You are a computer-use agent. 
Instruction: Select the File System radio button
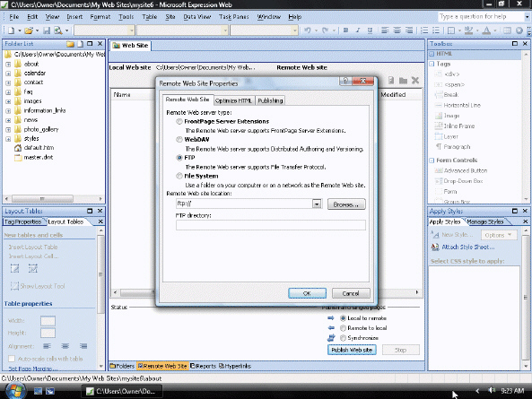[x=179, y=176]
